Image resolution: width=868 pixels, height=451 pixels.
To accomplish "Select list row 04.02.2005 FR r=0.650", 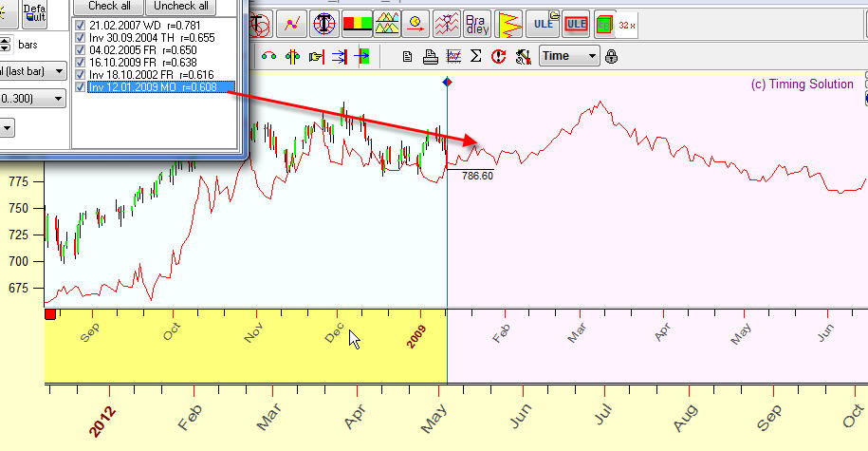I will point(143,50).
